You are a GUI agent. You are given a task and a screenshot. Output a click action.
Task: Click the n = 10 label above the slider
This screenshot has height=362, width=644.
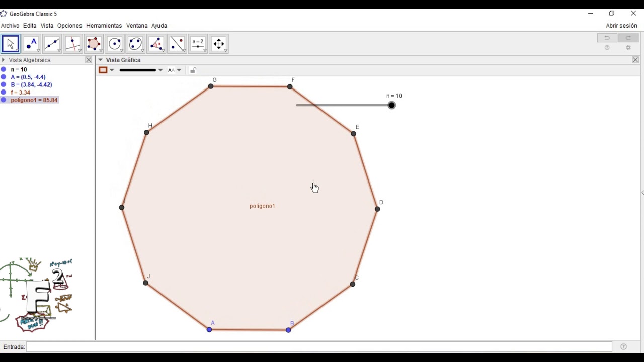[394, 96]
